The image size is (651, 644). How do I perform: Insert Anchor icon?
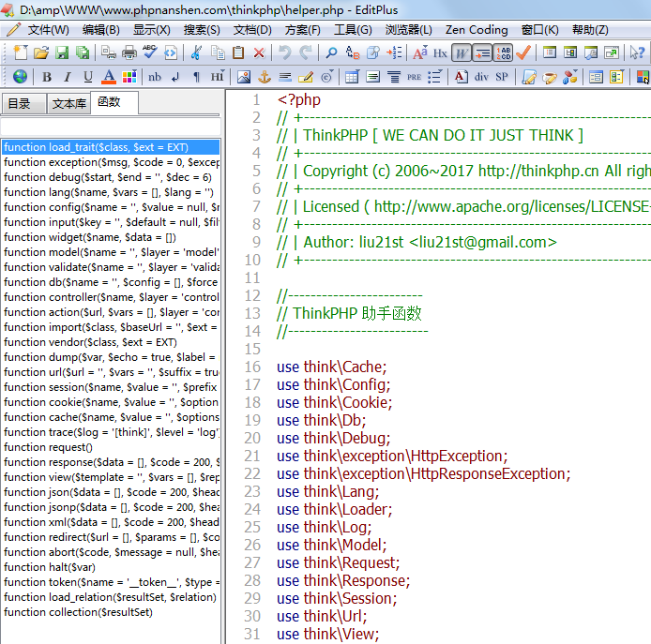[x=265, y=77]
